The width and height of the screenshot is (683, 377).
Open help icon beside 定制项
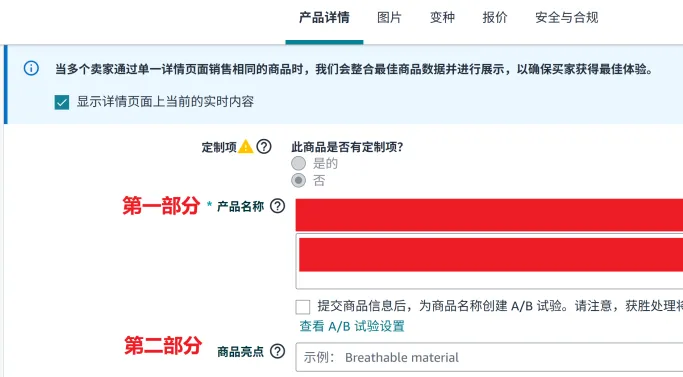point(264,146)
